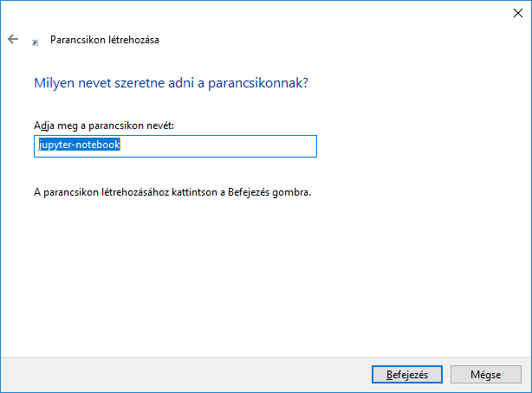532x393 pixels.
Task: Click the word "nevét:" in the field label
Action: tap(159, 126)
